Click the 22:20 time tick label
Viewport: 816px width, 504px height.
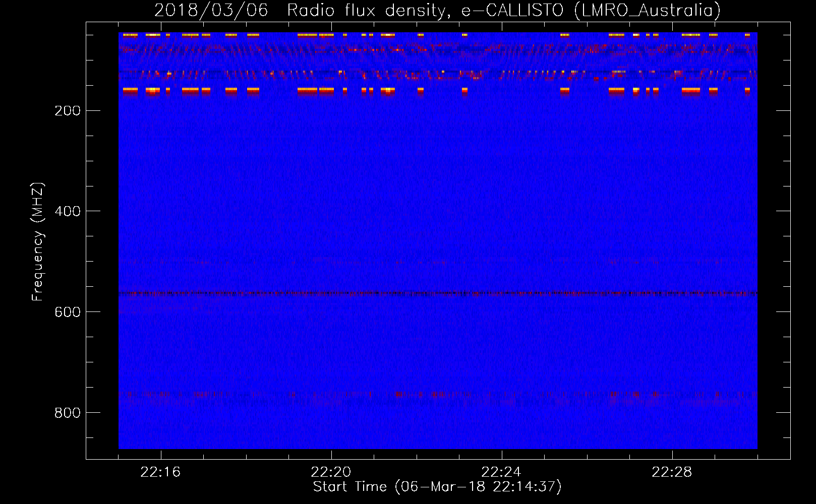331,472
